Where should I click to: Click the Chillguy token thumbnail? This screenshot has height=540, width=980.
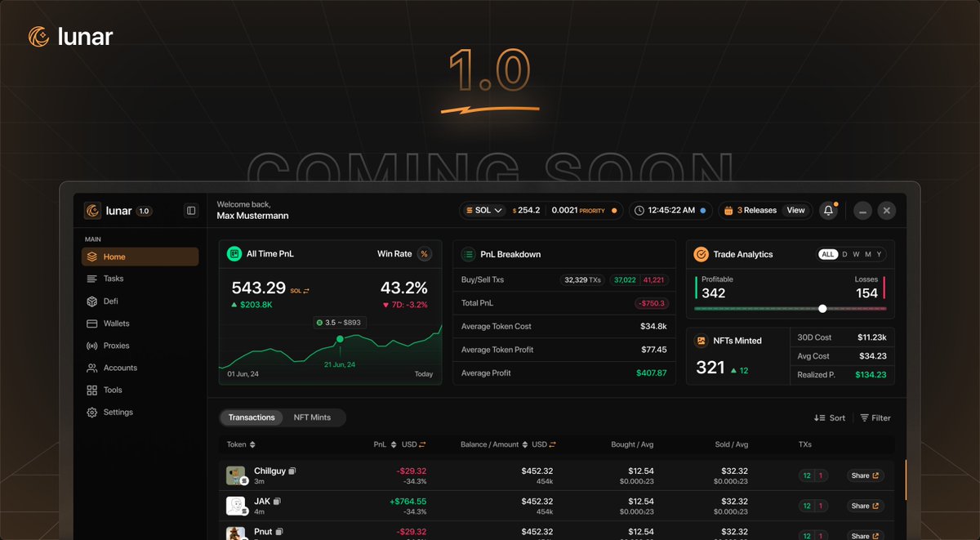click(236, 475)
